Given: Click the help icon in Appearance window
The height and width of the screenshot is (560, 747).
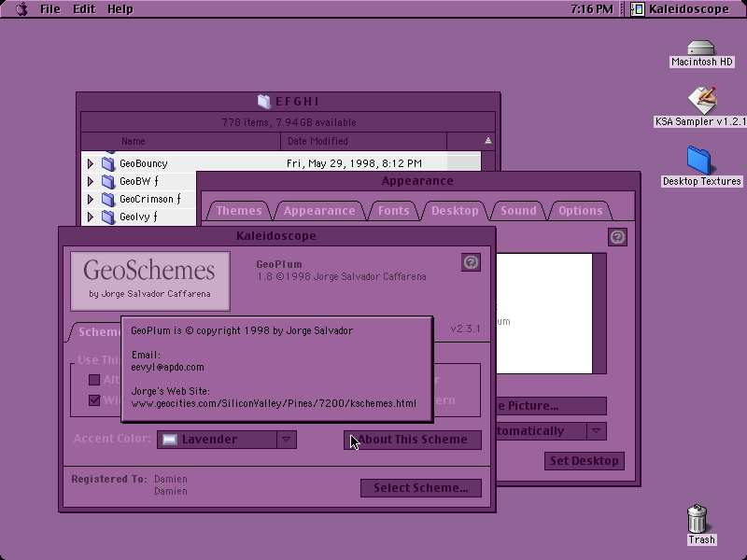Looking at the screenshot, I should 617,237.
